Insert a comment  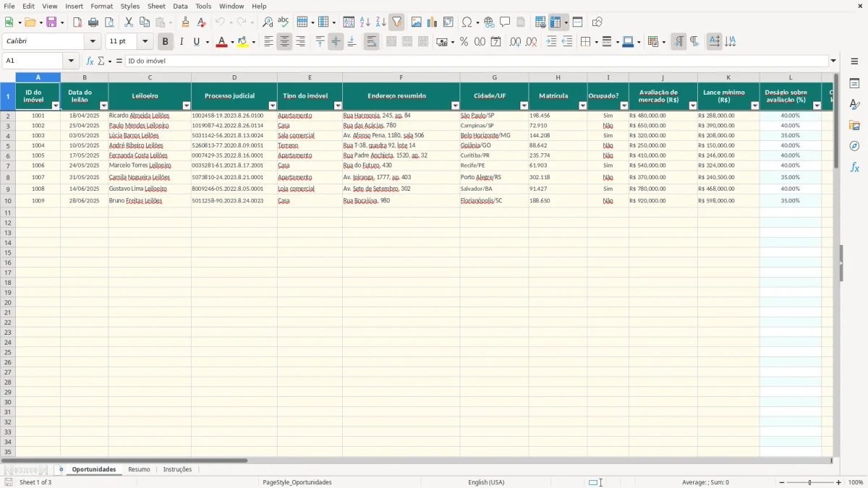505,22
